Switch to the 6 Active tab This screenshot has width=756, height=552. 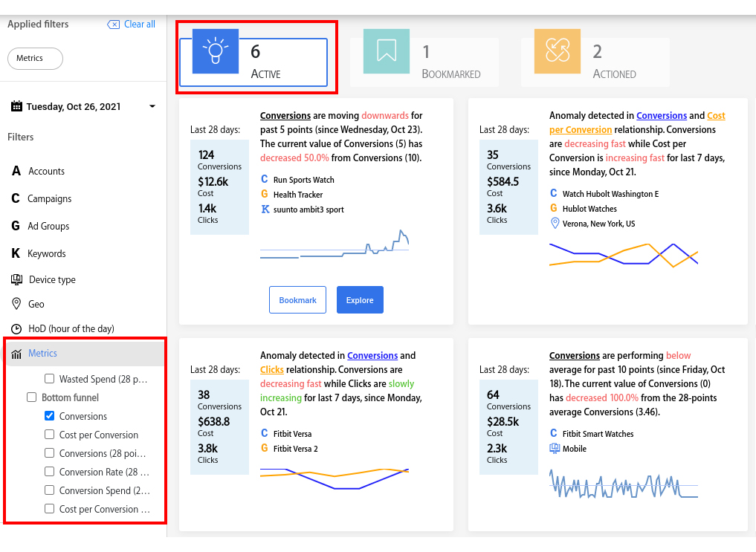point(253,62)
